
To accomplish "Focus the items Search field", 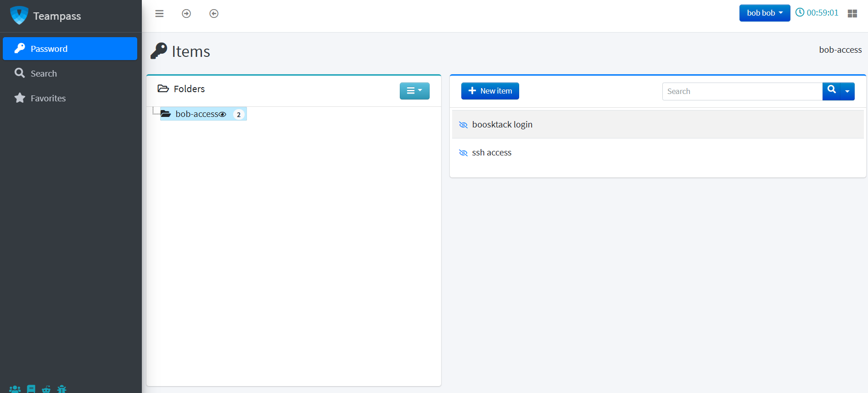I will pyautogui.click(x=742, y=91).
